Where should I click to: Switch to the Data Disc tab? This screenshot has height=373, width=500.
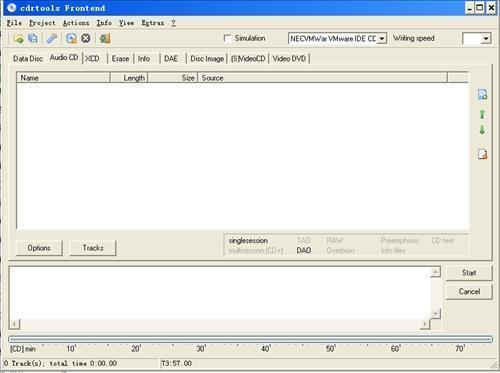click(x=28, y=59)
